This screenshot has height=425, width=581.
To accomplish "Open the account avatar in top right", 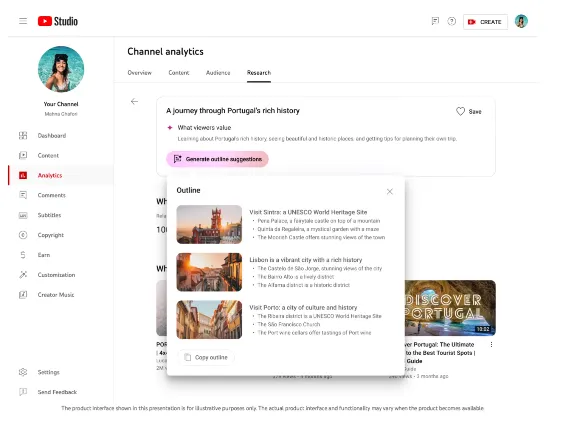I will pyautogui.click(x=521, y=21).
